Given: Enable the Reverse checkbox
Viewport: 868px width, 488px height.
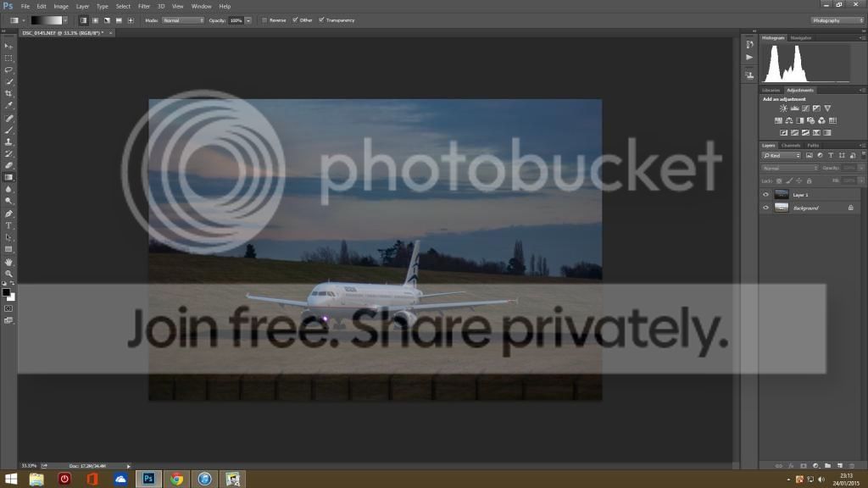Looking at the screenshot, I should point(264,19).
